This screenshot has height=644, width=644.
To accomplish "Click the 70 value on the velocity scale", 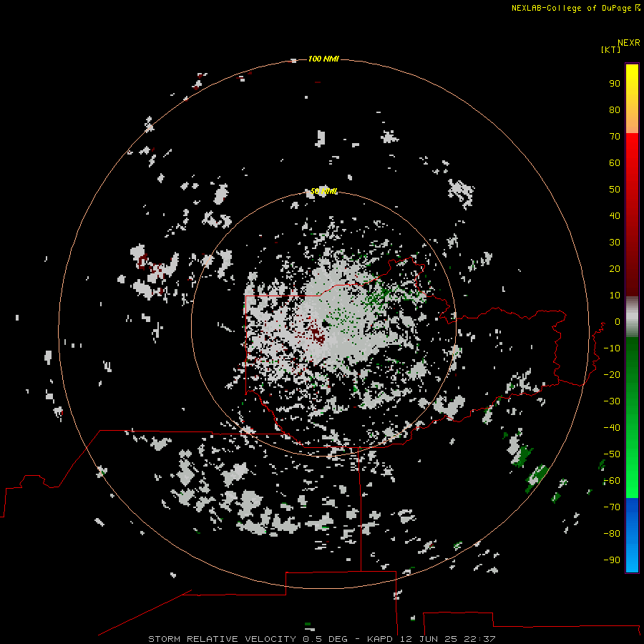I will pyautogui.click(x=615, y=137).
